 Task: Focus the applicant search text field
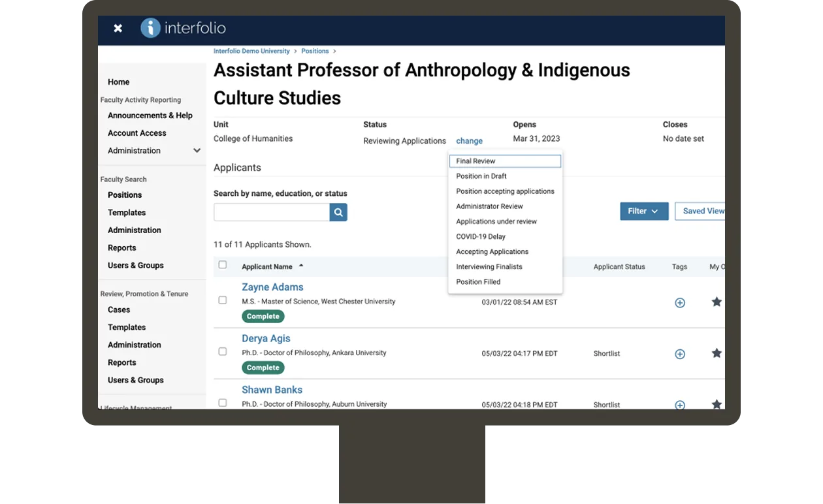pyautogui.click(x=272, y=212)
